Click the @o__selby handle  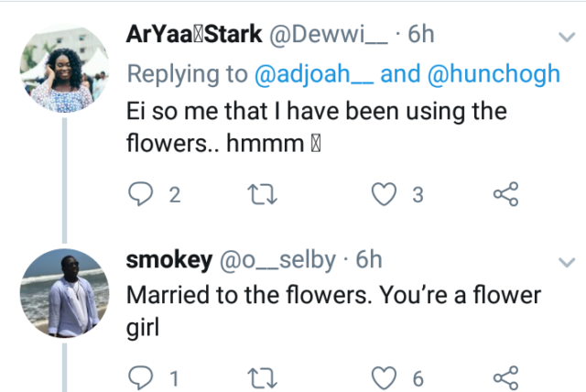(278, 260)
